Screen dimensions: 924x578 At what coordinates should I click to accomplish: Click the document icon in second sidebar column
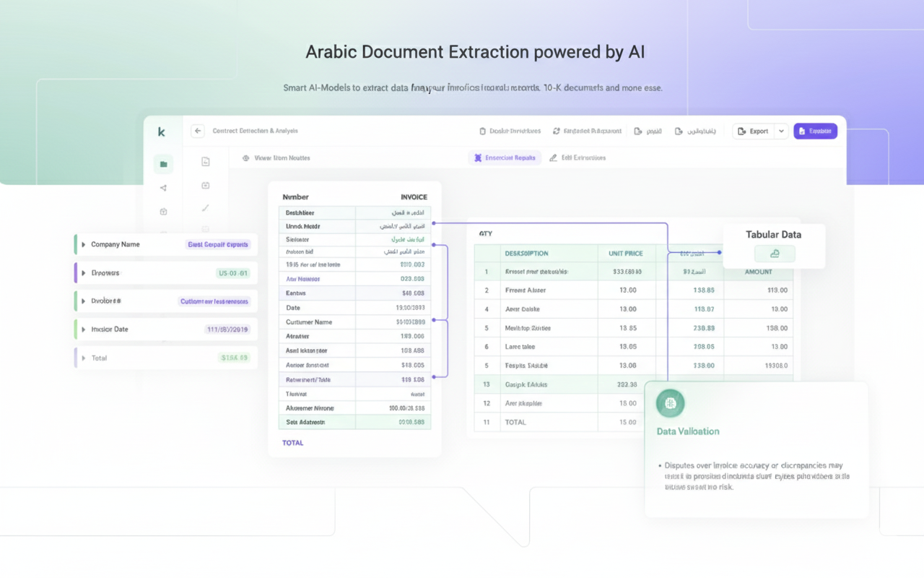tap(206, 162)
